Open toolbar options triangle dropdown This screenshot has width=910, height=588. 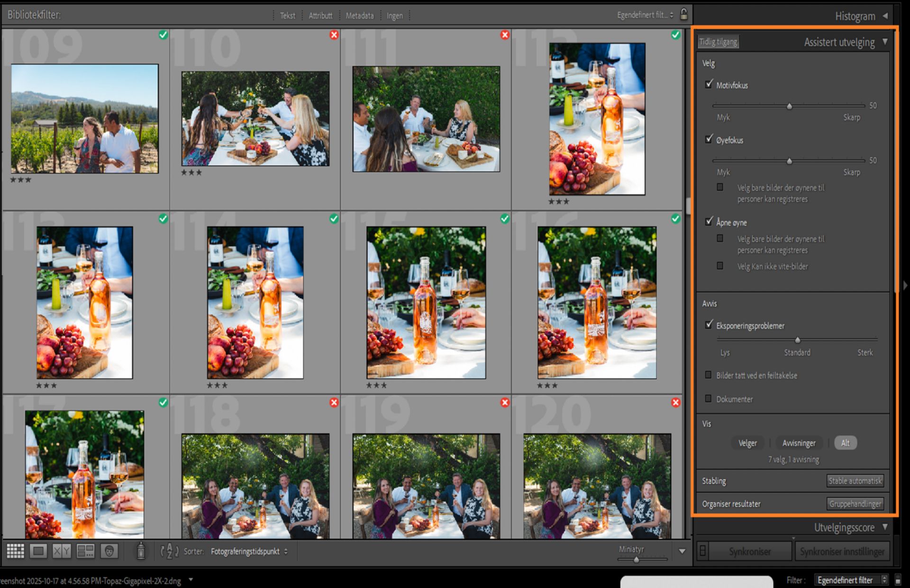click(682, 551)
